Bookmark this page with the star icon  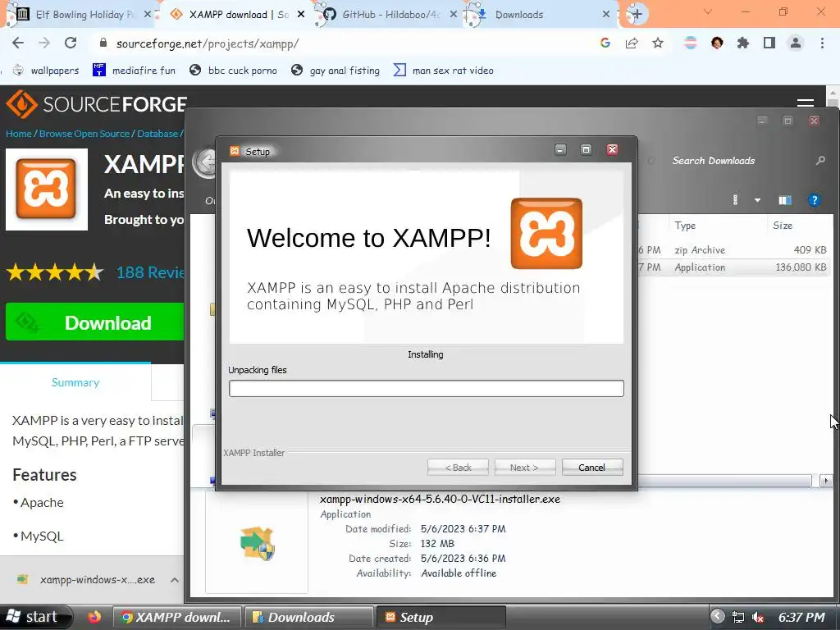(x=658, y=43)
